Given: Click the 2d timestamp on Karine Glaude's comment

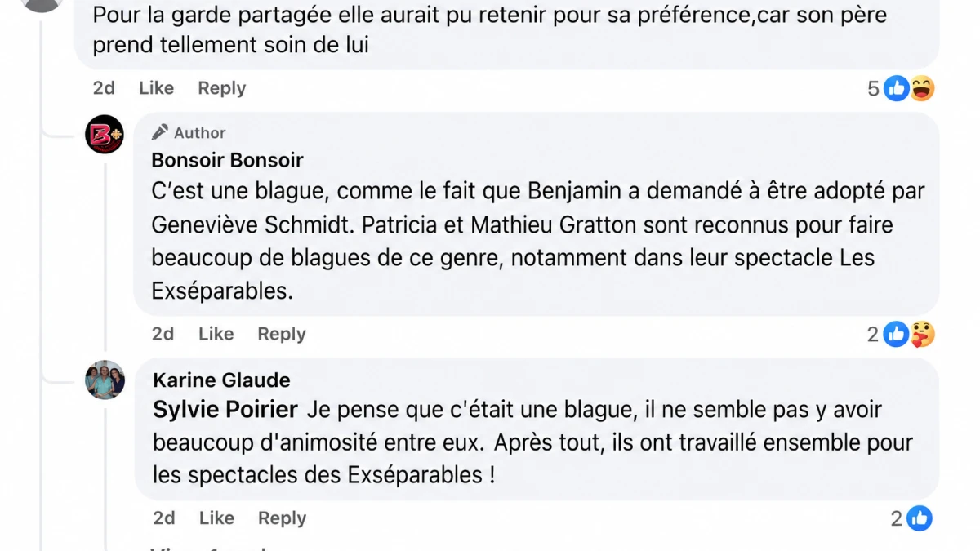Looking at the screenshot, I should coord(163,518).
